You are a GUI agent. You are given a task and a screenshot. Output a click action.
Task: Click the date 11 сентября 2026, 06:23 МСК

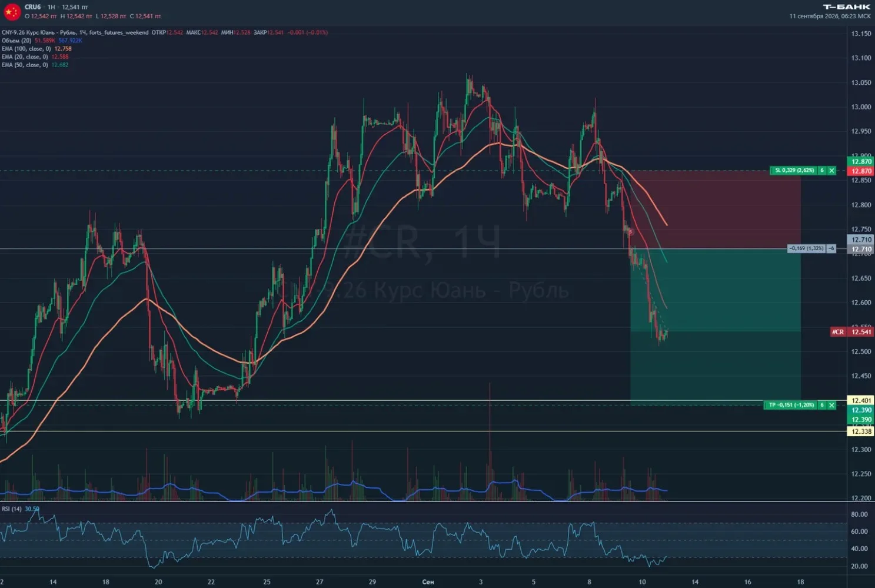830,16
